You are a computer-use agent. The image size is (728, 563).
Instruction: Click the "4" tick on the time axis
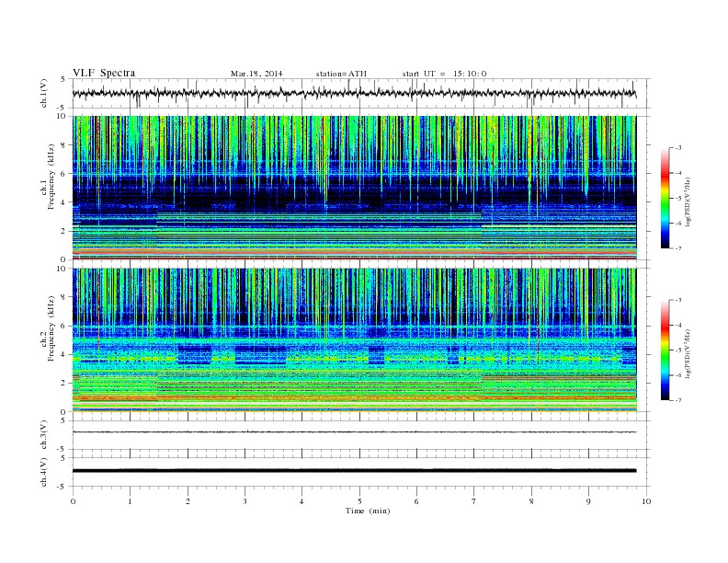301,501
